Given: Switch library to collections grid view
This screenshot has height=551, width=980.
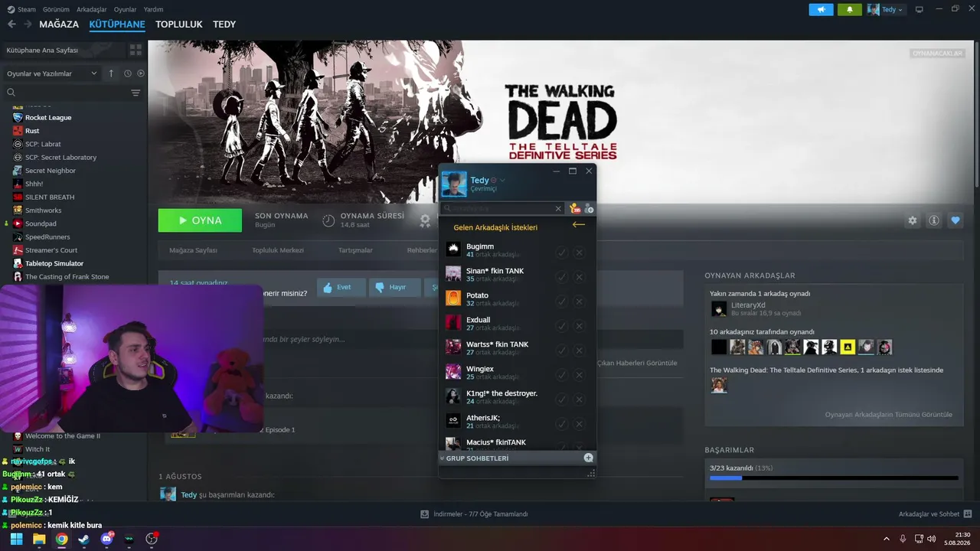Looking at the screenshot, I should (136, 50).
